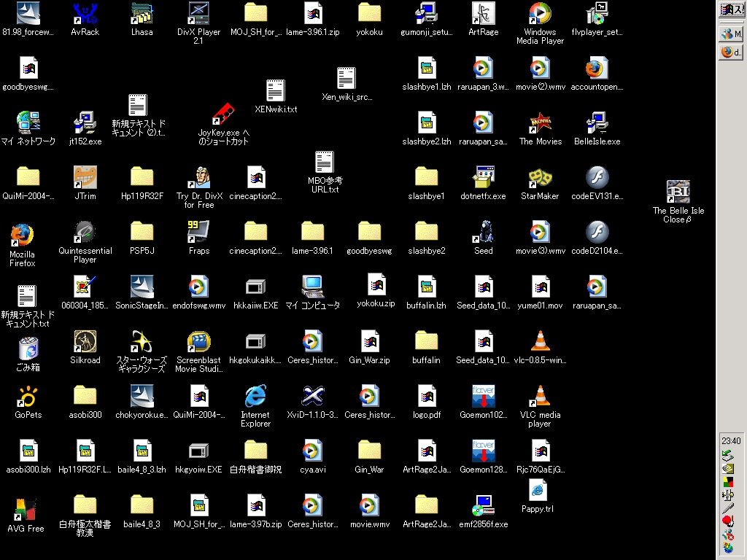
Task: Open the lame-3.96.1 folder
Action: coord(312,238)
